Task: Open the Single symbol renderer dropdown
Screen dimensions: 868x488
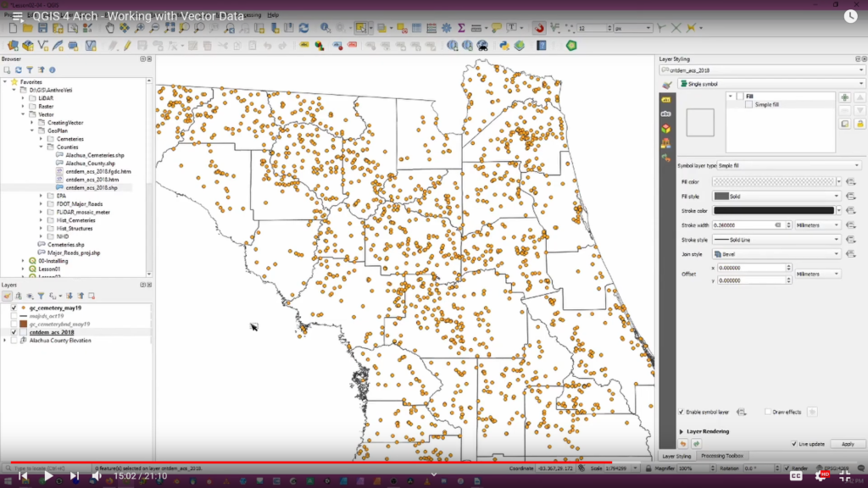Action: click(771, 84)
